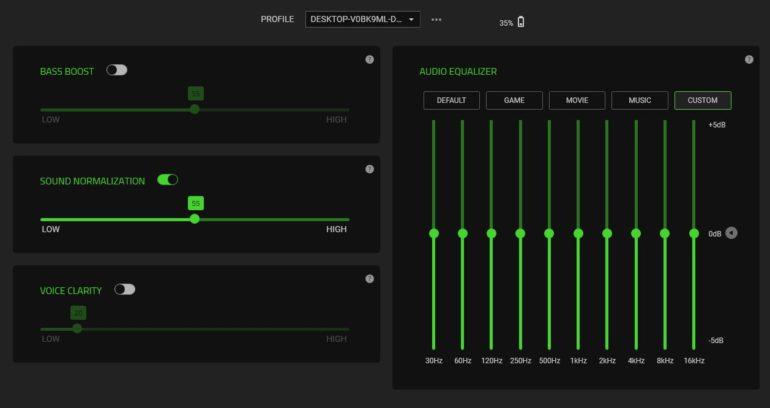Click the 0dB reset arrow icon
This screenshot has height=408, width=770.
tap(731, 233)
